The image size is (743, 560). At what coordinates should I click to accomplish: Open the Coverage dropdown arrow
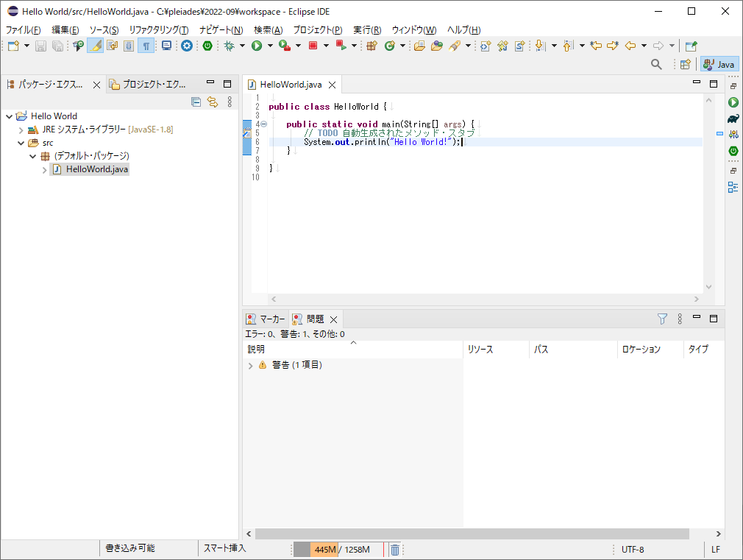click(298, 46)
